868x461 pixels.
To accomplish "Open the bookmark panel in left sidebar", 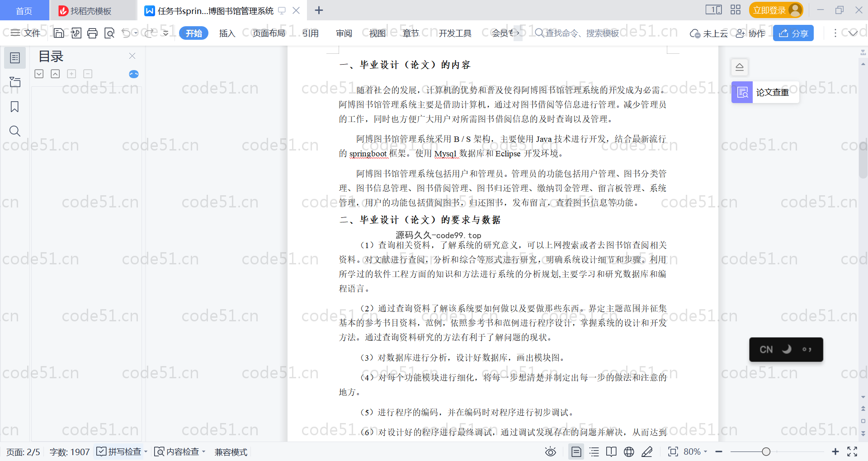I will [14, 107].
